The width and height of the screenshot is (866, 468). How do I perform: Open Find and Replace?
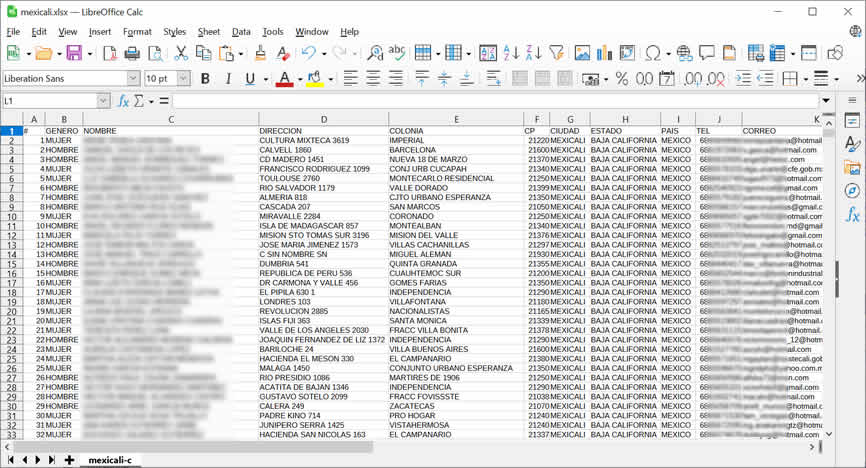point(375,53)
